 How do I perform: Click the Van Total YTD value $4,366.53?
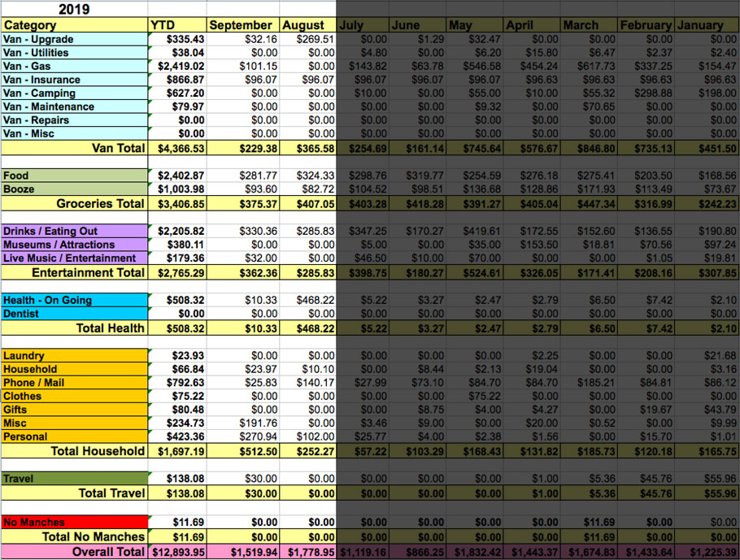(176, 148)
